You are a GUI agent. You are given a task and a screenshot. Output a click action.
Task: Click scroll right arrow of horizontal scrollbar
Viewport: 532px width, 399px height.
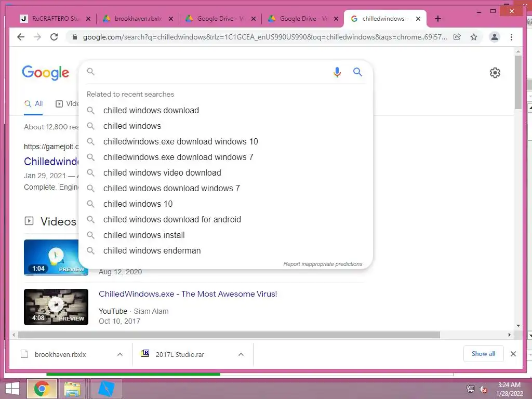(x=509, y=335)
